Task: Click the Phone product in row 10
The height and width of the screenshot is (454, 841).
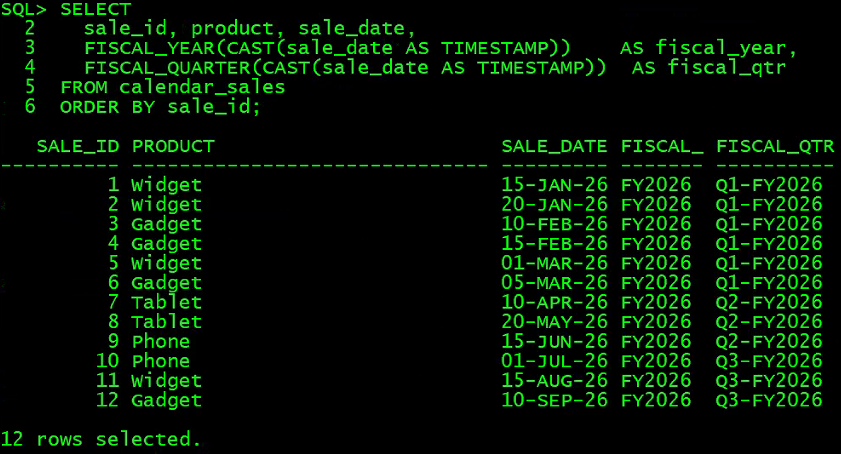Action: [x=161, y=361]
